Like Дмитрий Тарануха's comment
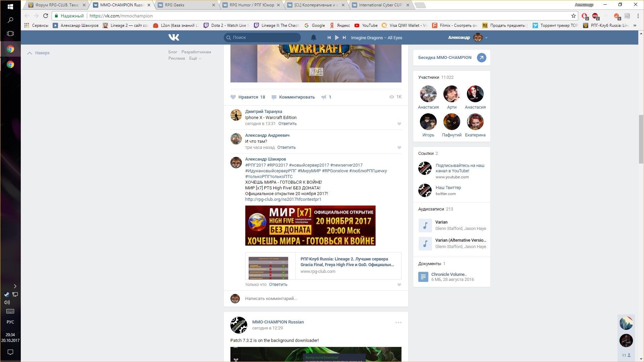 [399, 124]
